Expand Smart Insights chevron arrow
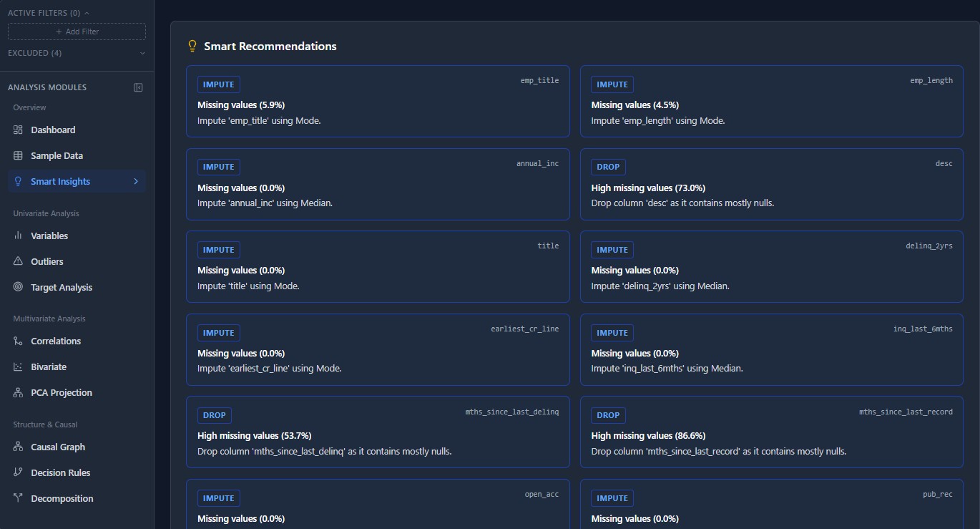This screenshot has height=529, width=980. click(136, 182)
